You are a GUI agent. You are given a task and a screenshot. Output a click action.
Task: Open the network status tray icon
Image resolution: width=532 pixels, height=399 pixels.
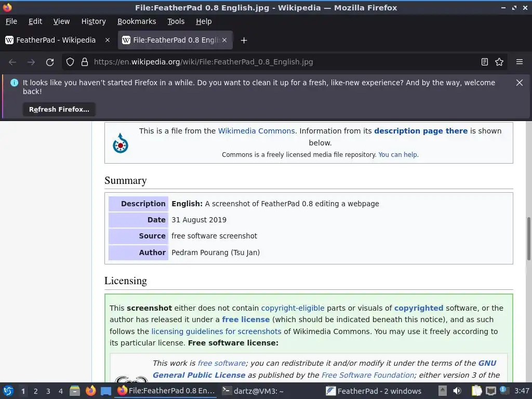490,391
